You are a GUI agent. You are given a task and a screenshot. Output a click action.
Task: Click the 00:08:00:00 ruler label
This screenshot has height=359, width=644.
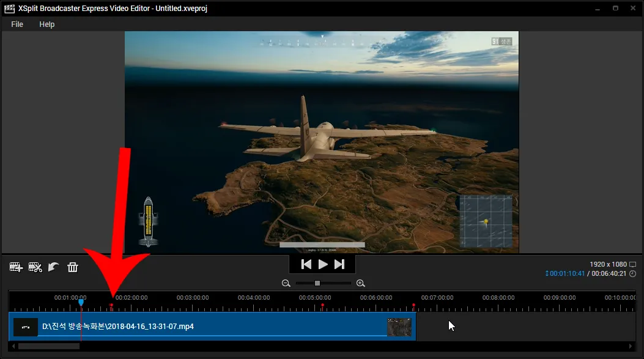498,297
